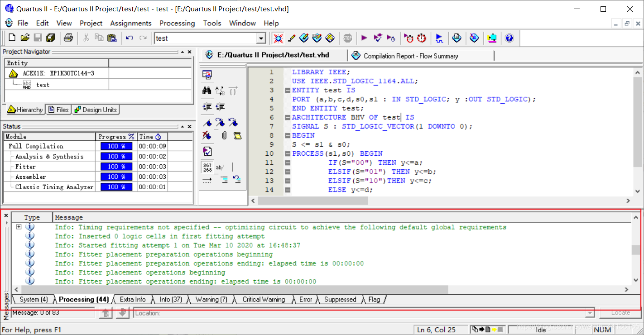Open the Assignment Editor pencil icon
Image resolution: width=644 pixels, height=335 pixels.
tap(291, 38)
